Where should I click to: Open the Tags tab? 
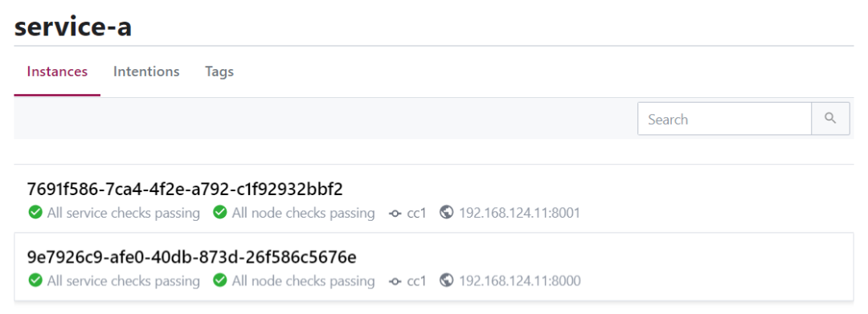[x=219, y=71]
